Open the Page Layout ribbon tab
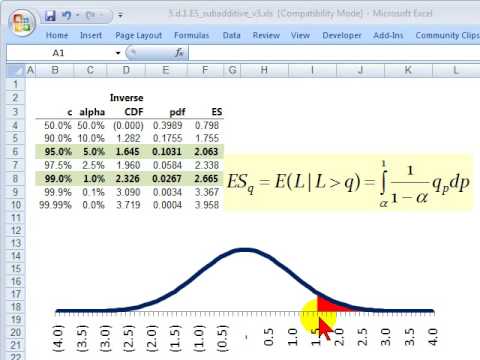Screen dimensions: 480x360 [x=138, y=35]
